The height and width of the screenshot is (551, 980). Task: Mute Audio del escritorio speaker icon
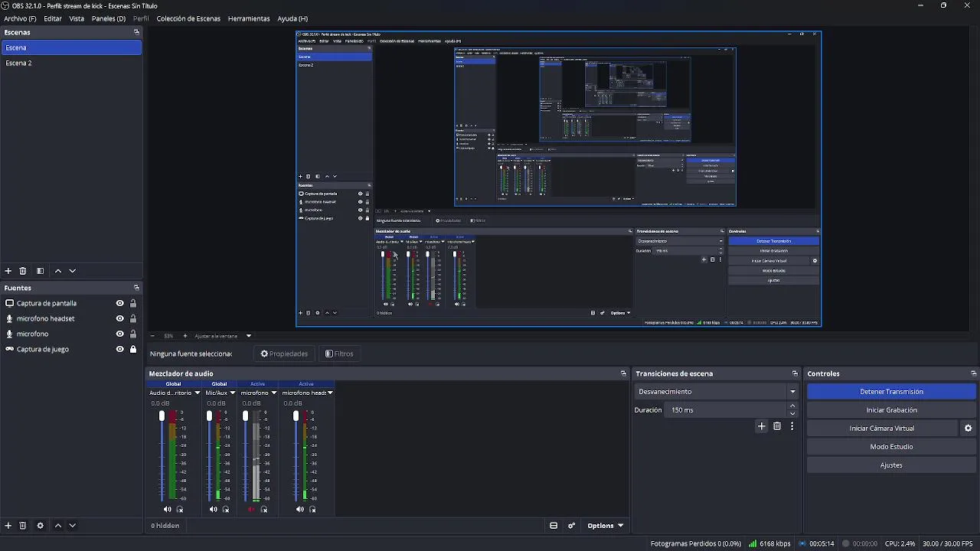tap(168, 510)
